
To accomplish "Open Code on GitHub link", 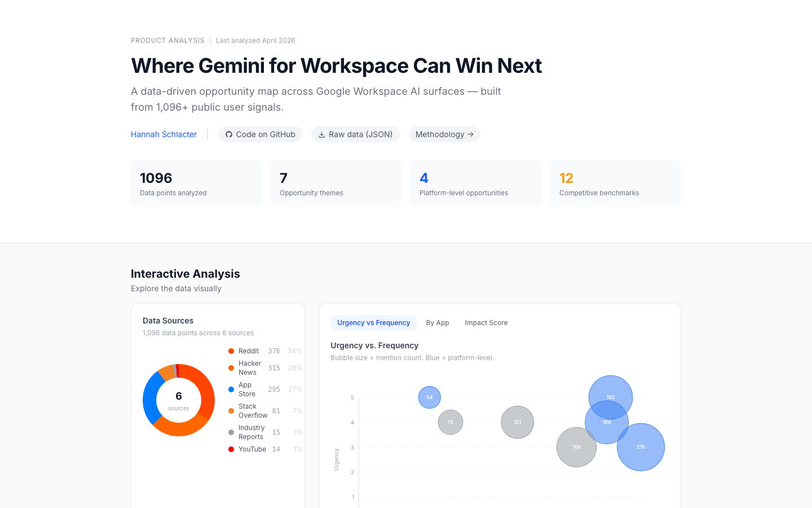I will pyautogui.click(x=260, y=134).
